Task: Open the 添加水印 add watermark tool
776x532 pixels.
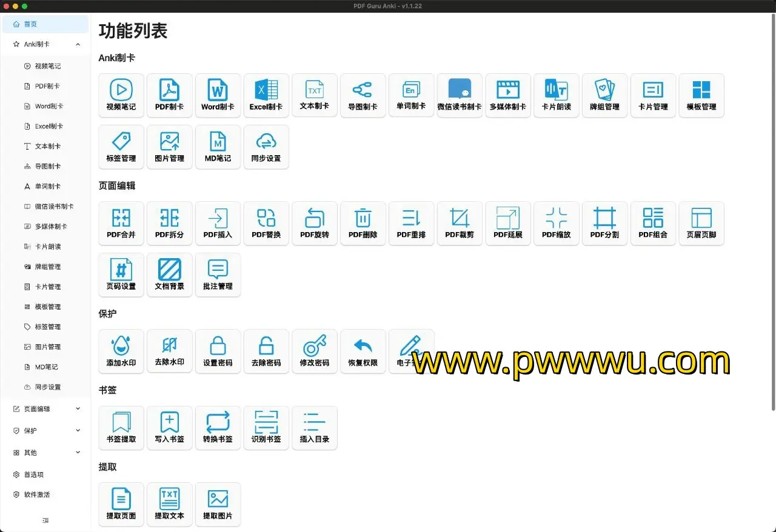Action: [x=121, y=351]
